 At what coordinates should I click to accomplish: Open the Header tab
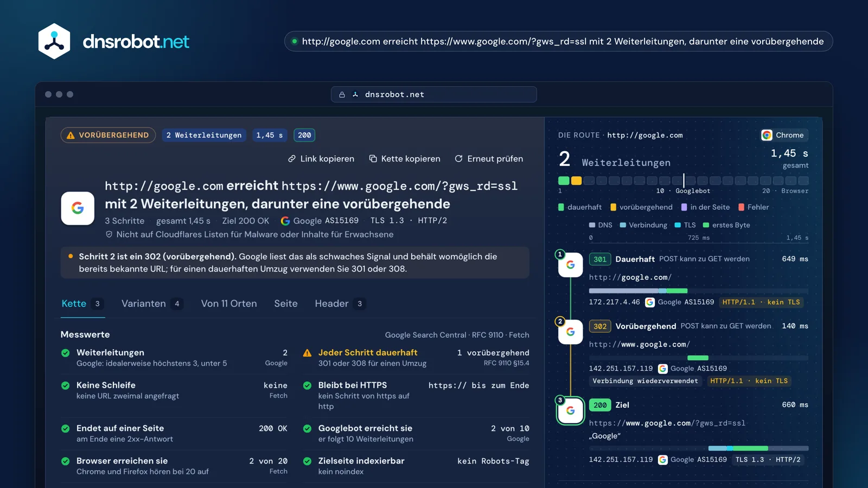pyautogui.click(x=340, y=304)
